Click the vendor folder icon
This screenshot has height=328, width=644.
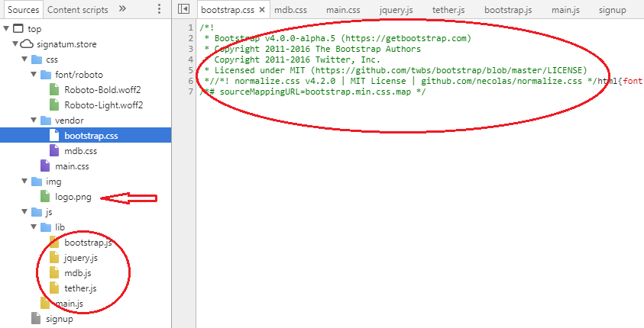(x=46, y=120)
